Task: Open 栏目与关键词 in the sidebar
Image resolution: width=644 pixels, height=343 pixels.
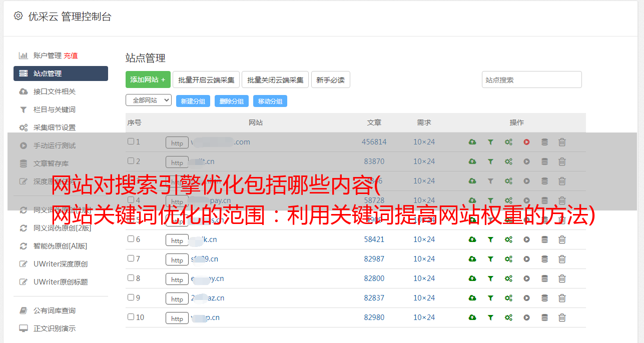Action: point(55,109)
